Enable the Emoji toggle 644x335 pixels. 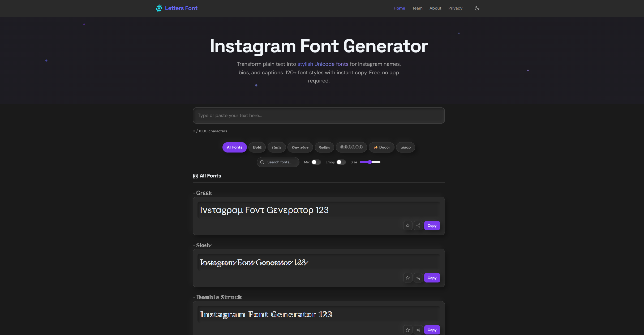coord(341,162)
